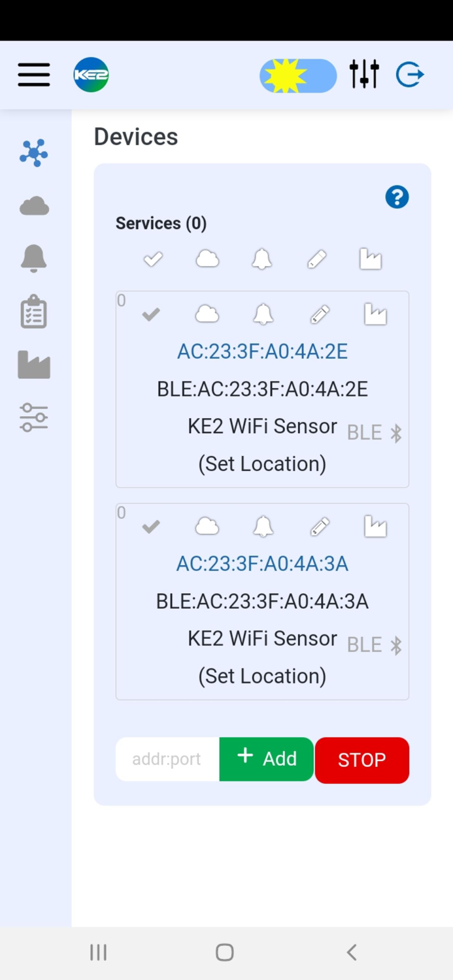This screenshot has width=453, height=980.
Task: Click the Bluetooth icon next to BLE on the second device
Action: 396,644
